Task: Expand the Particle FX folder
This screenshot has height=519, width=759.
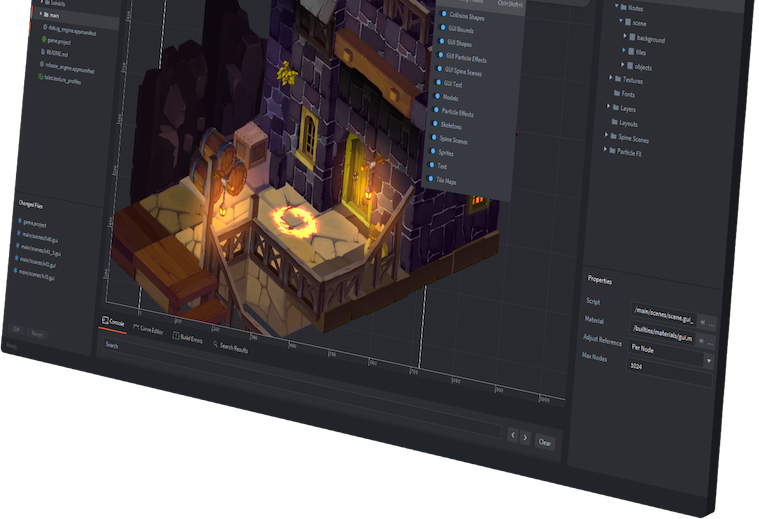Action: click(605, 149)
